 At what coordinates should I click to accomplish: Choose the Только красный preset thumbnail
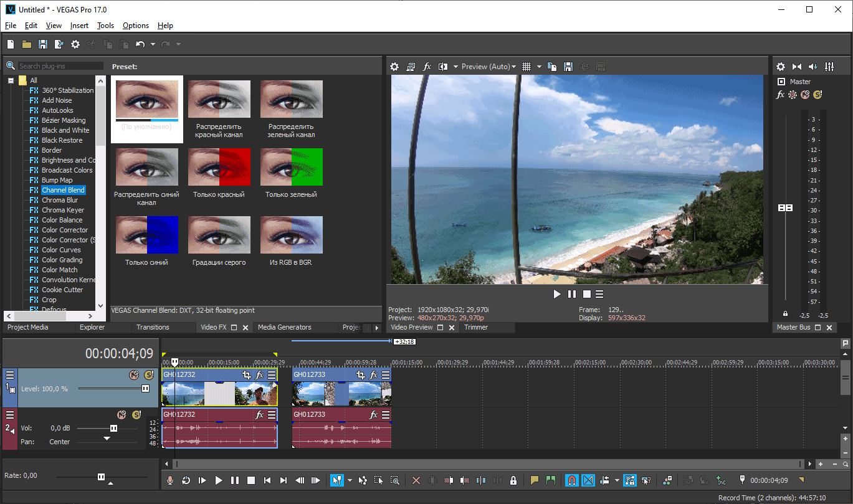pos(219,167)
